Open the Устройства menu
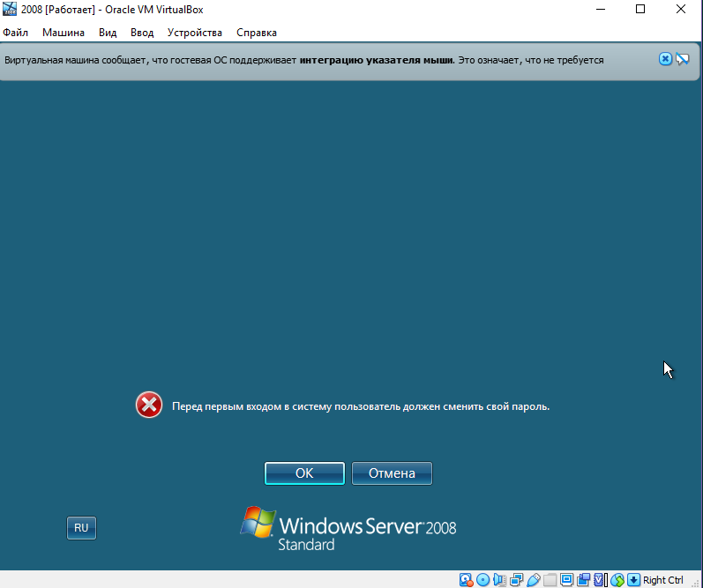This screenshot has height=588, width=703. coord(195,33)
